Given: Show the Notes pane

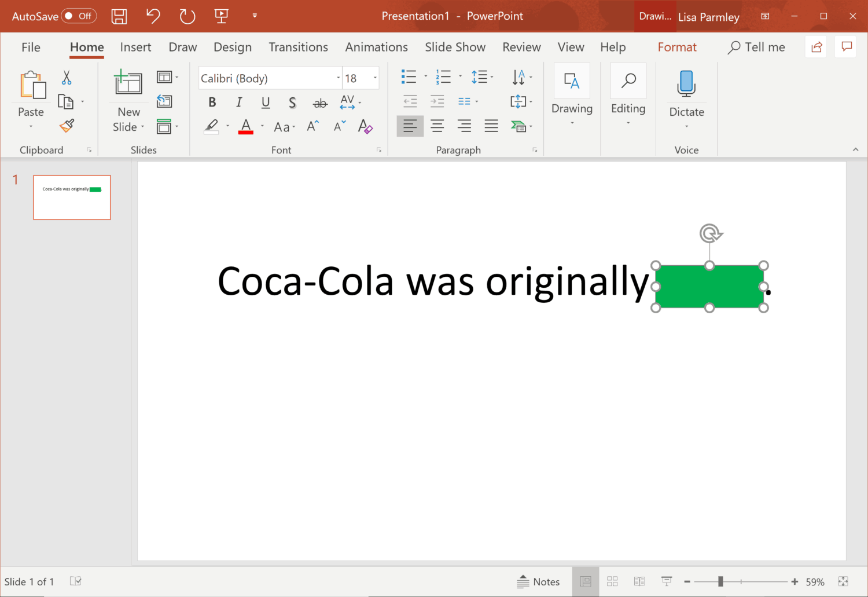Looking at the screenshot, I should pos(539,581).
